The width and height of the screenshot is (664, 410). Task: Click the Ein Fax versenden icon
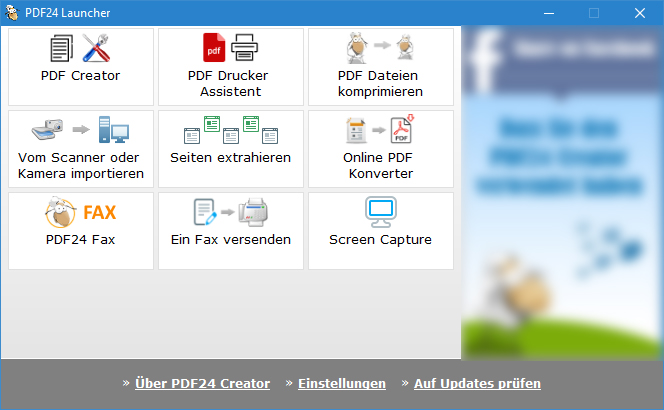point(230,213)
